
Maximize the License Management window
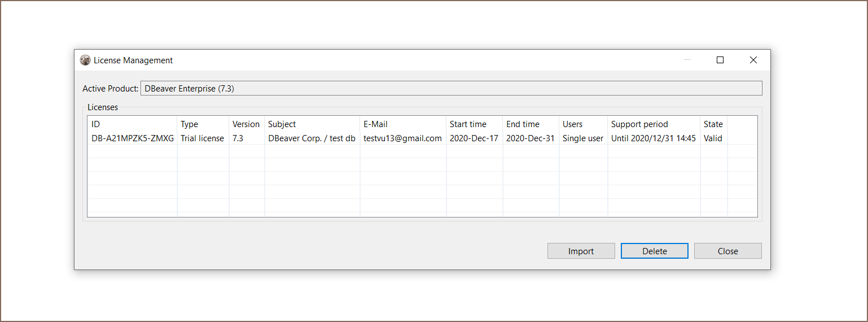coord(720,60)
